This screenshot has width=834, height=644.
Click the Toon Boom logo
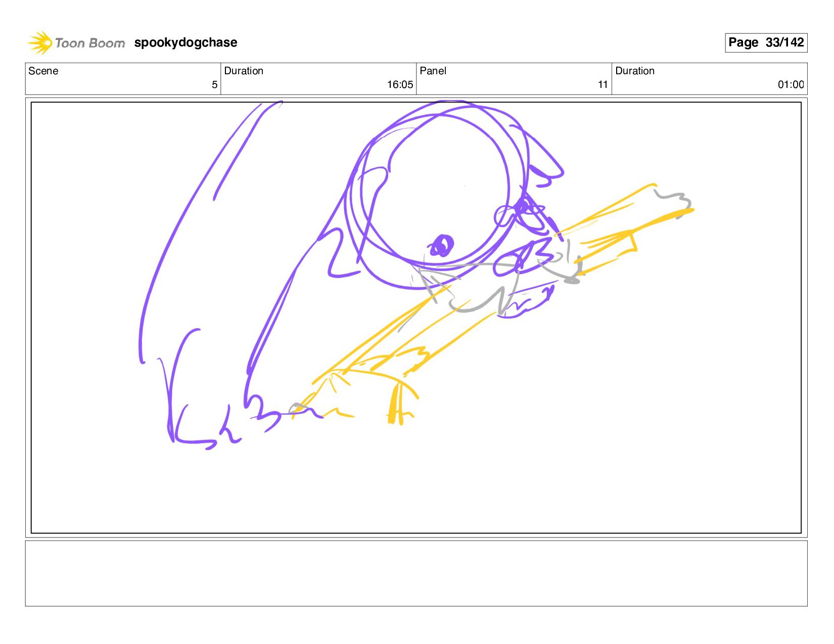tap(76, 42)
